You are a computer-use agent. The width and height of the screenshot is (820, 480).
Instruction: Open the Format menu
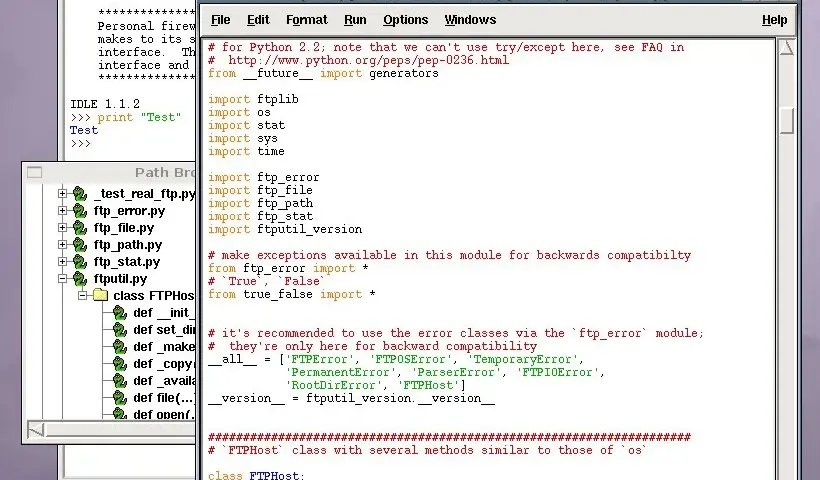tap(306, 20)
